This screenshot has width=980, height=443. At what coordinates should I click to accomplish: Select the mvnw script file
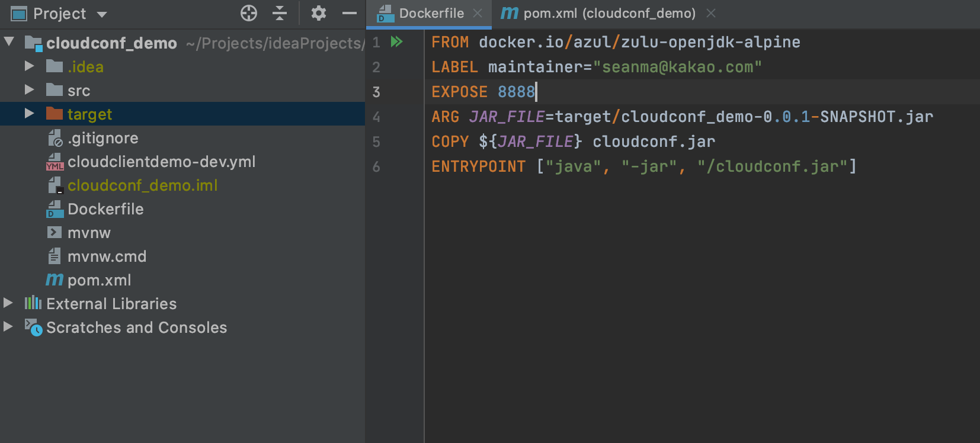coord(182,232)
